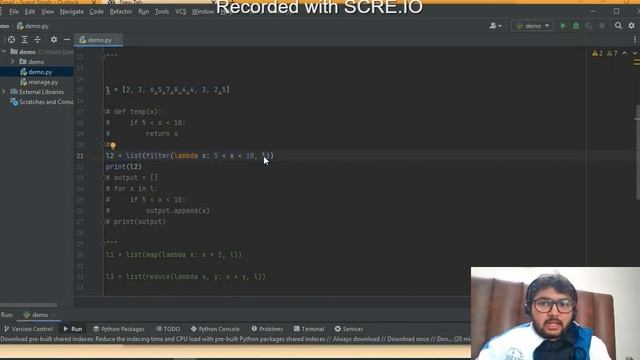Hide the Project panel with minus icon

tap(67, 40)
